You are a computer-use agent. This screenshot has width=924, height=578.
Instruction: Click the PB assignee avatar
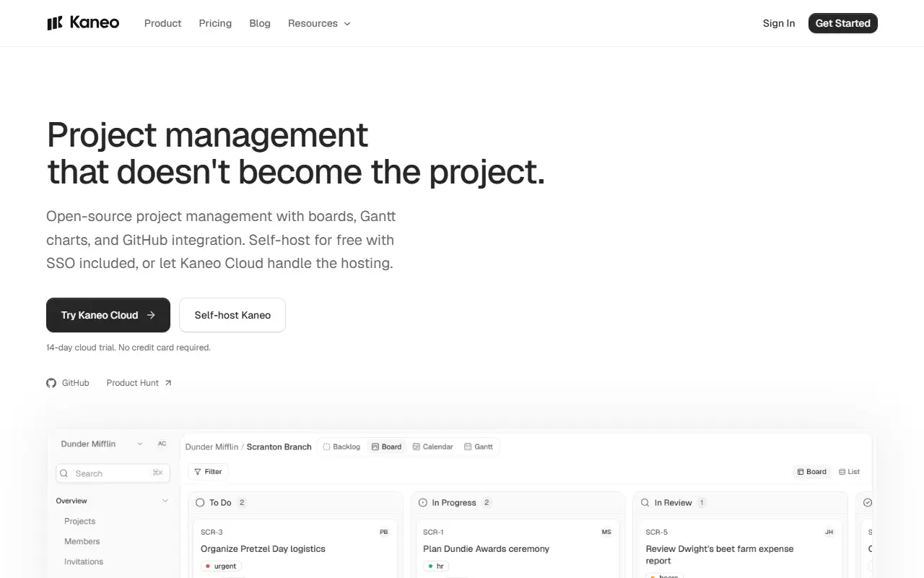[383, 532]
